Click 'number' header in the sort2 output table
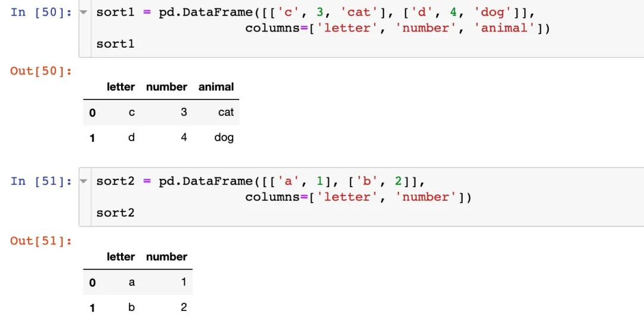The width and height of the screenshot is (644, 323). [166, 257]
